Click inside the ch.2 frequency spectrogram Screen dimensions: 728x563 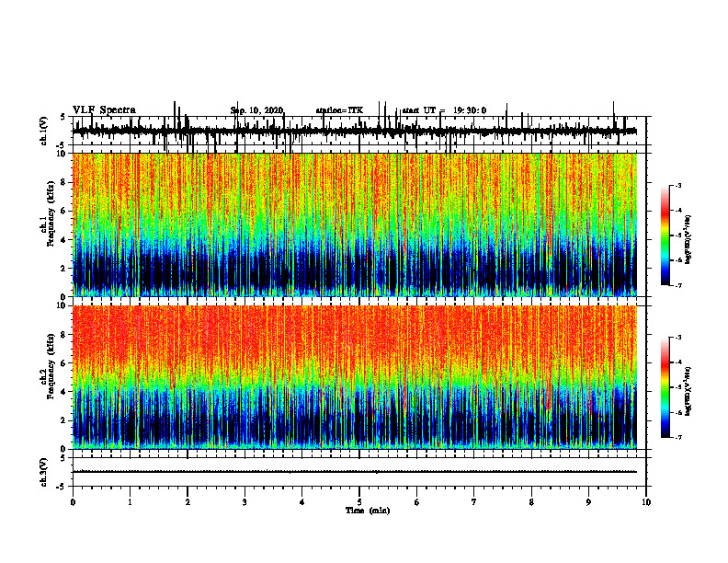click(x=355, y=377)
